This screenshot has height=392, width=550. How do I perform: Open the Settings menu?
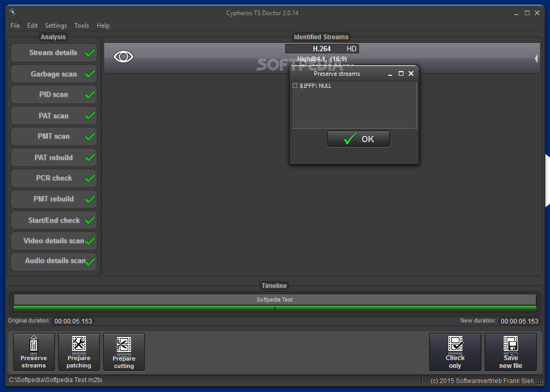click(56, 26)
